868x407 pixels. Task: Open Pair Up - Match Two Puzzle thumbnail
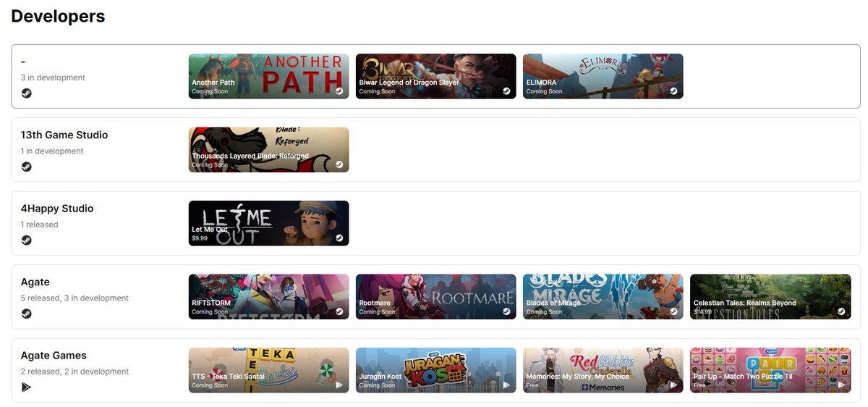[770, 370]
